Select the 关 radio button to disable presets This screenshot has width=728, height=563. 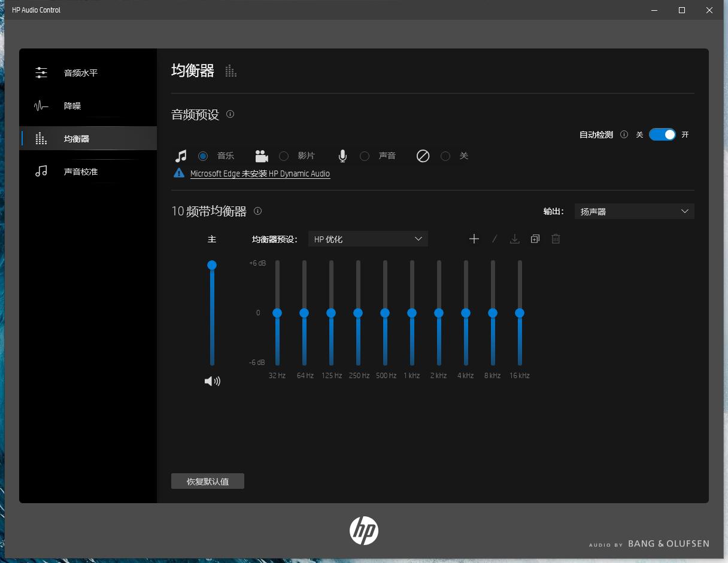445,156
